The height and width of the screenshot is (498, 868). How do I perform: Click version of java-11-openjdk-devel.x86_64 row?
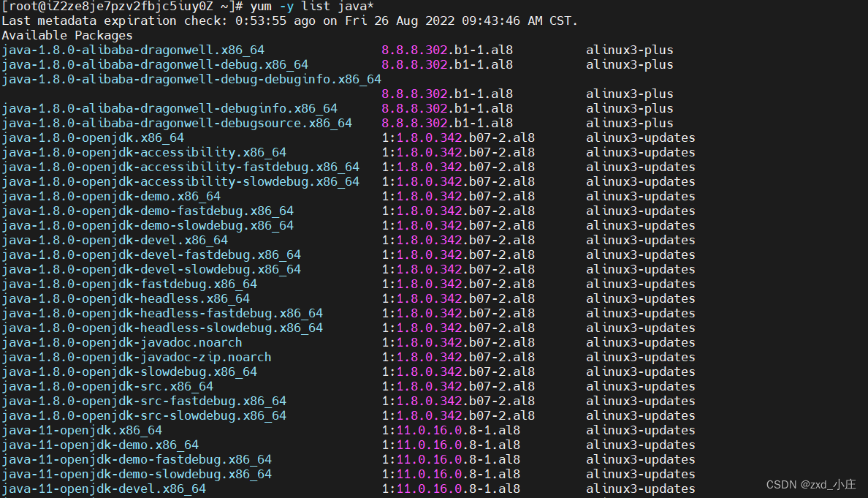pyautogui.click(x=451, y=489)
